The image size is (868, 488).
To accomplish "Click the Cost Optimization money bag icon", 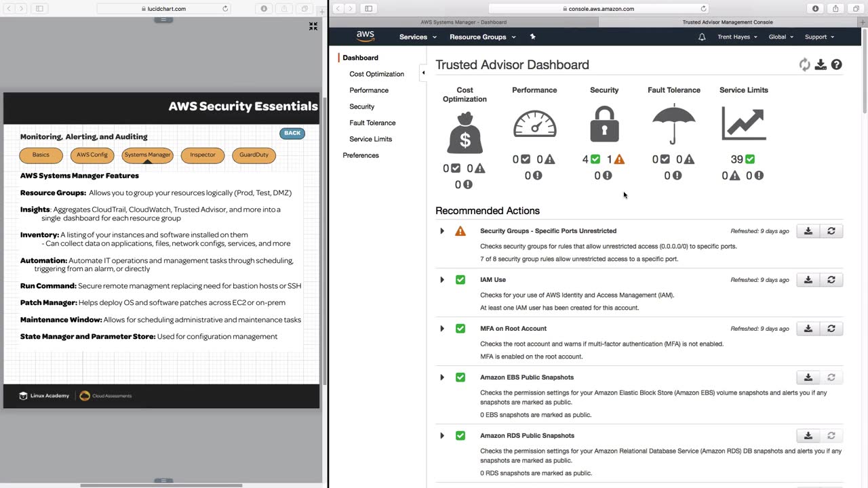I will click(465, 132).
